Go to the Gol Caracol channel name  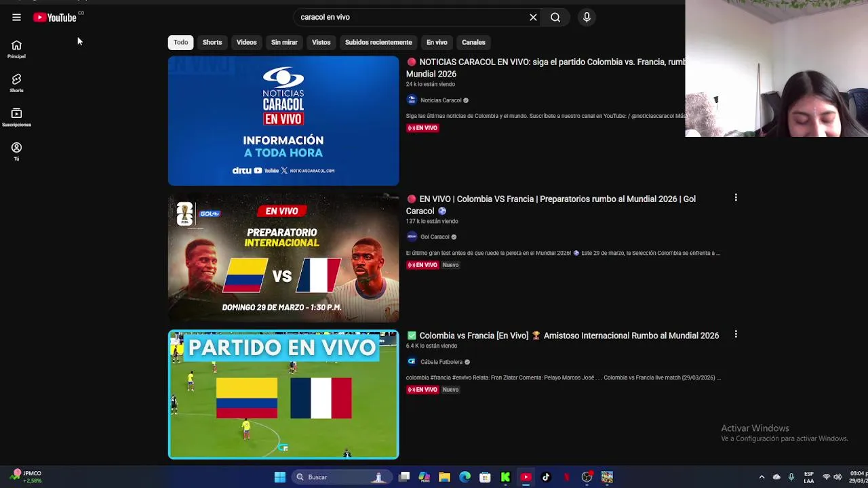435,237
